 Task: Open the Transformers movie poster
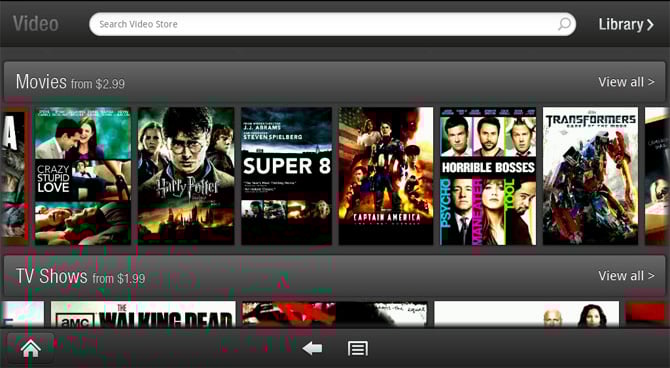tap(591, 176)
